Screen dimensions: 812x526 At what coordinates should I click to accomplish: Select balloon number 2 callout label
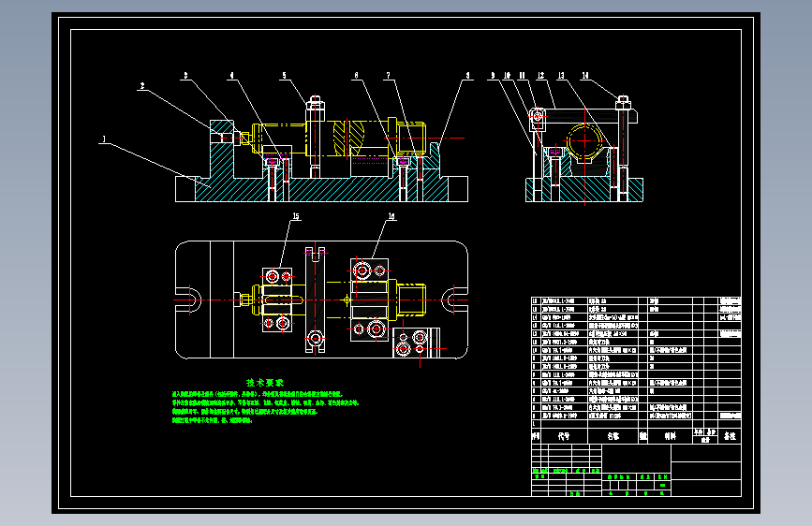(x=142, y=86)
